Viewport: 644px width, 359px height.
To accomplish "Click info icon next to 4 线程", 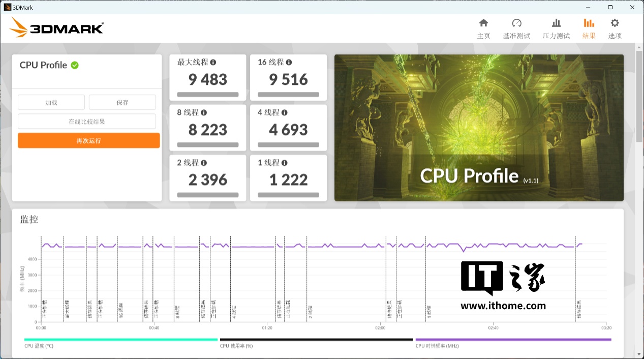I will [x=284, y=113].
